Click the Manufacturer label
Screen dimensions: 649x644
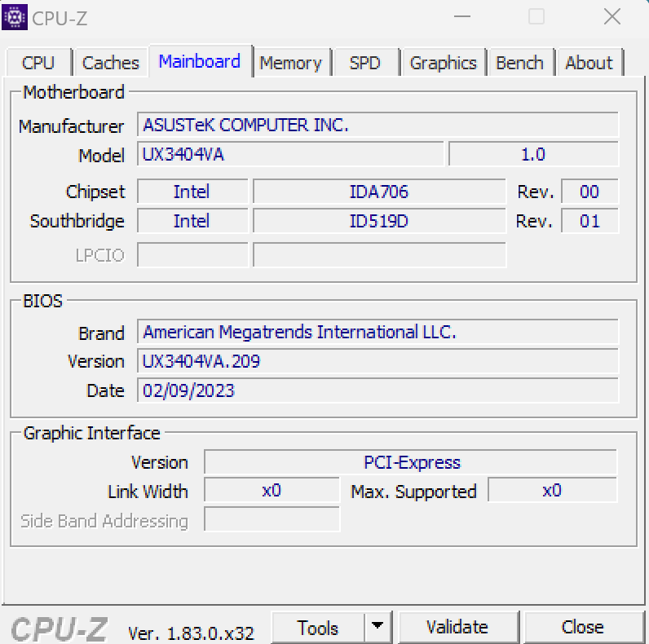point(71,126)
